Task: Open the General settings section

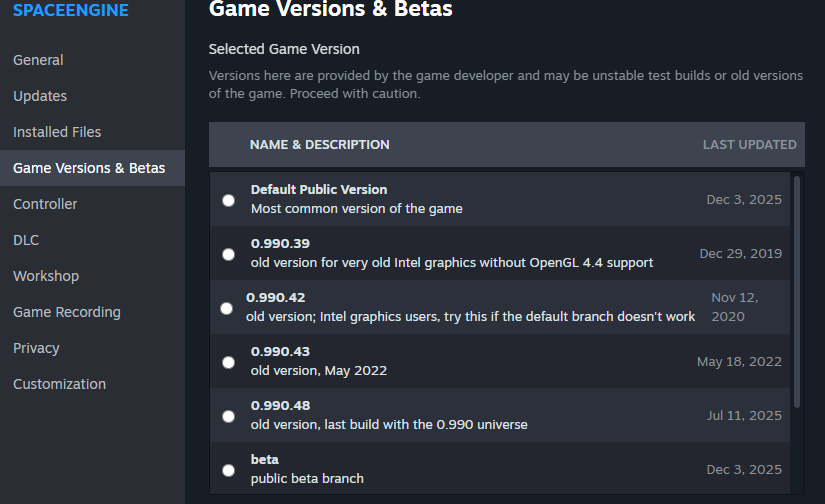Action: (x=38, y=60)
